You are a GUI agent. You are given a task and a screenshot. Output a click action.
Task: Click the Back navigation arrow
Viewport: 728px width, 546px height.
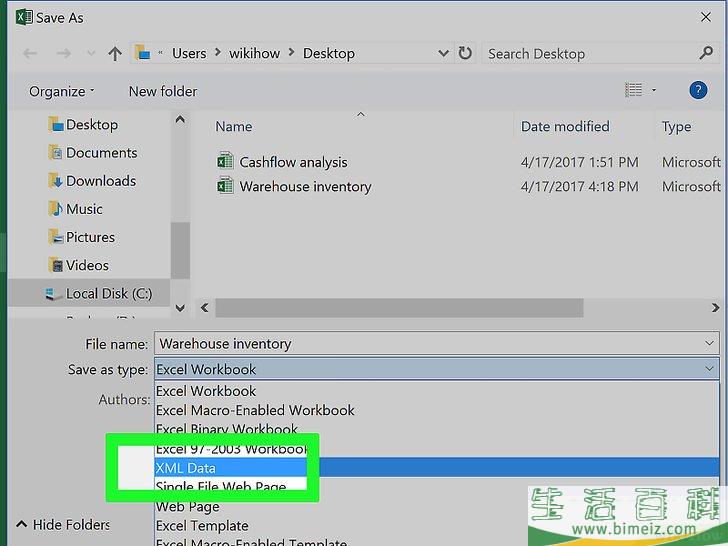(27, 54)
